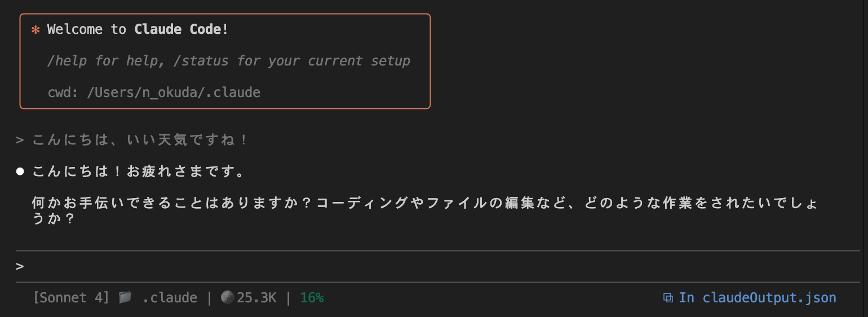Click Claude's reply line こんにちは！お疲れさまです。
Screen dimensions: 868x317
[139, 171]
